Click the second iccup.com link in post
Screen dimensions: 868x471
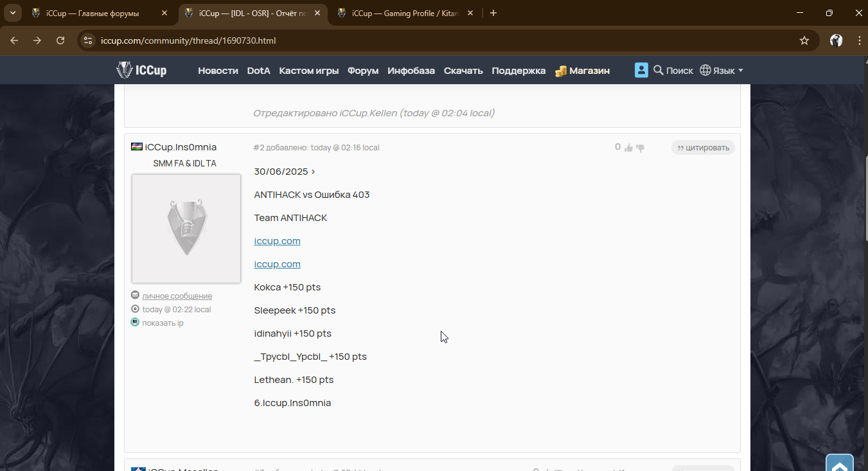click(x=278, y=264)
